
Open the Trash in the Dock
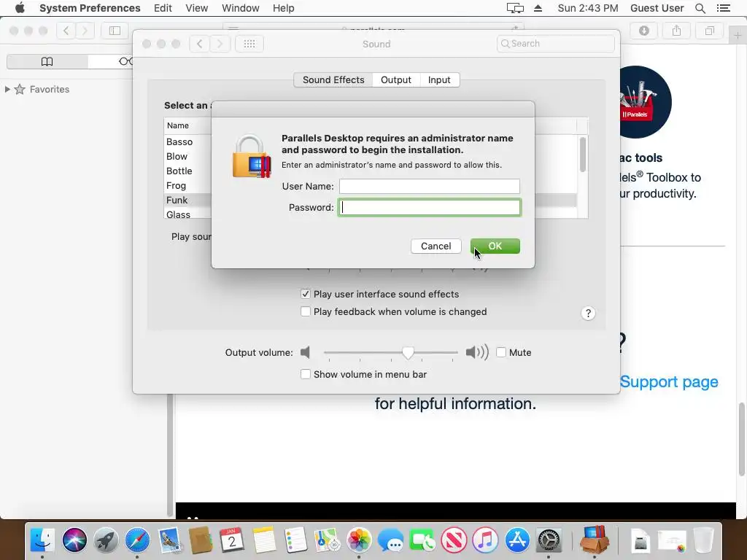[704, 540]
